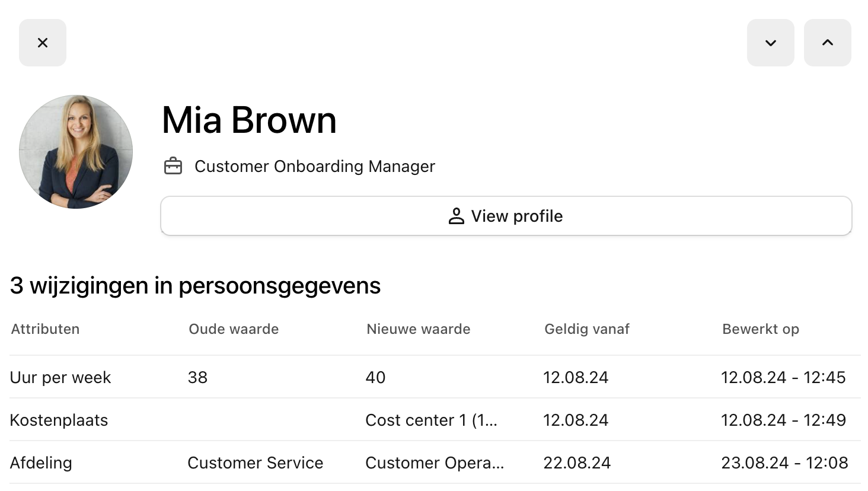
Task: Click the Nieuwe waarde column header
Action: [418, 329]
